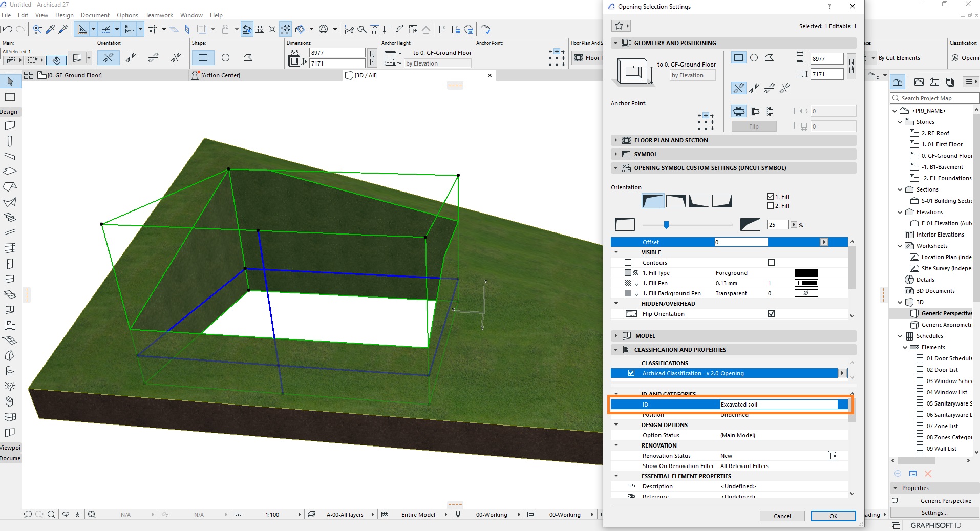
Task: Select the eyedropper Pick Up Parameters tool
Action: coord(50,29)
